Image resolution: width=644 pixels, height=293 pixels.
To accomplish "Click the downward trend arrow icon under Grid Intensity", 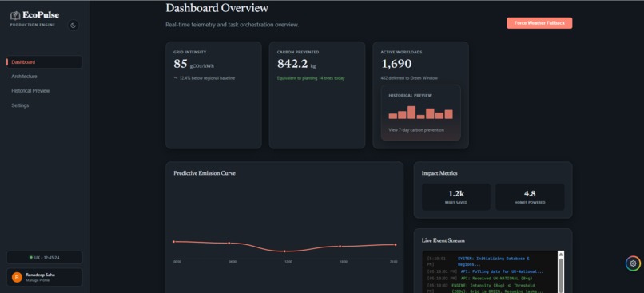I will (x=176, y=78).
